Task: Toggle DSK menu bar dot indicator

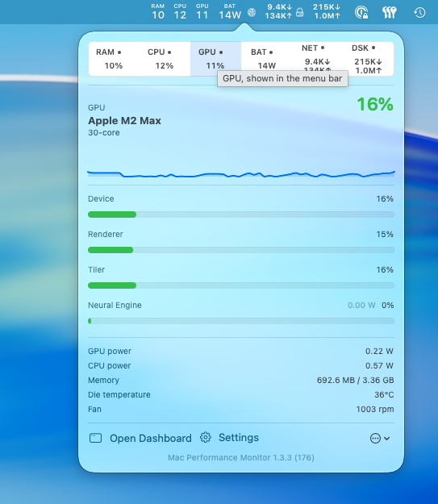Action: click(373, 48)
